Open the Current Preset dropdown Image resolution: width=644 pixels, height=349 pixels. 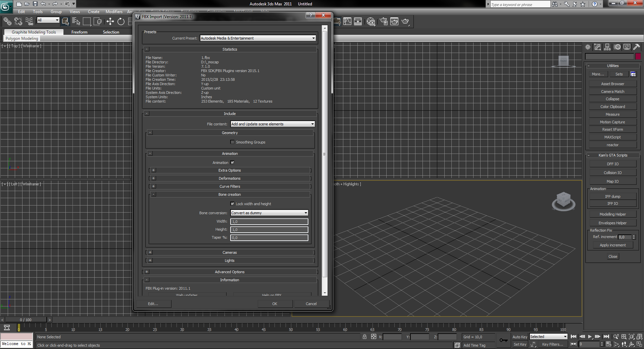point(258,38)
